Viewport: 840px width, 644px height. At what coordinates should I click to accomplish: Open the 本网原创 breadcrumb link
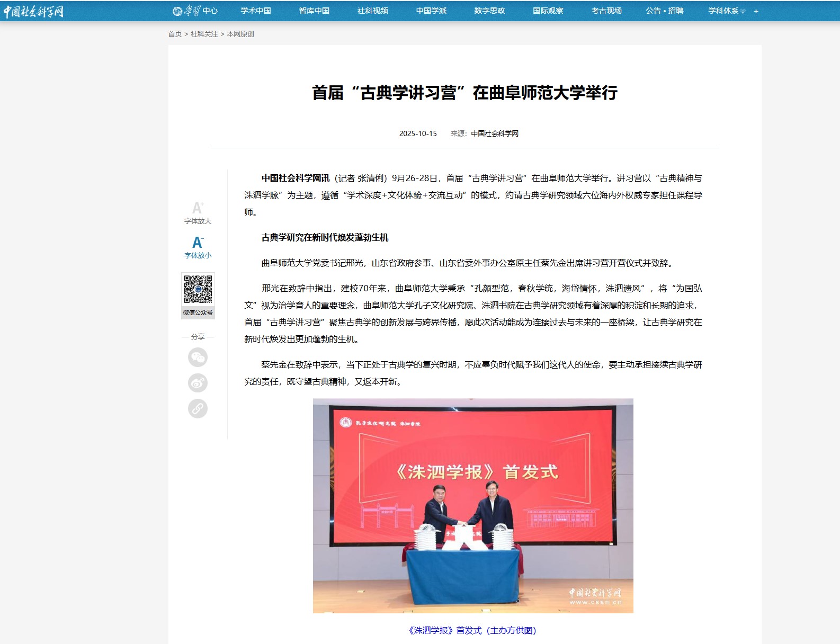[x=240, y=34]
